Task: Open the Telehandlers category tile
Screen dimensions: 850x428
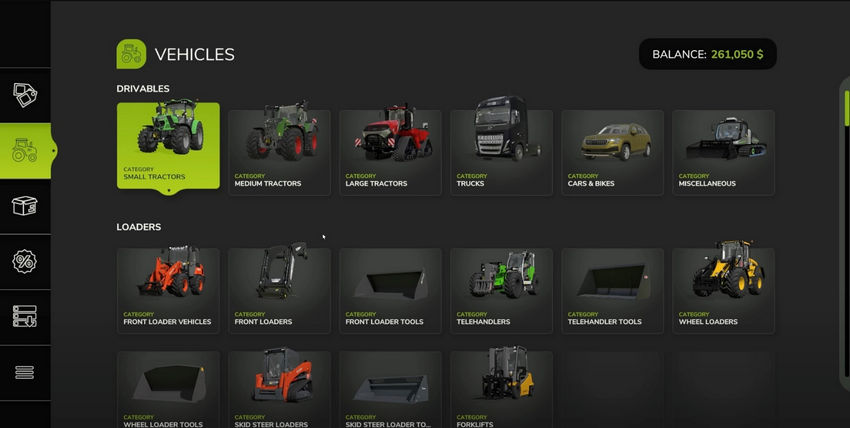Action: (x=501, y=290)
